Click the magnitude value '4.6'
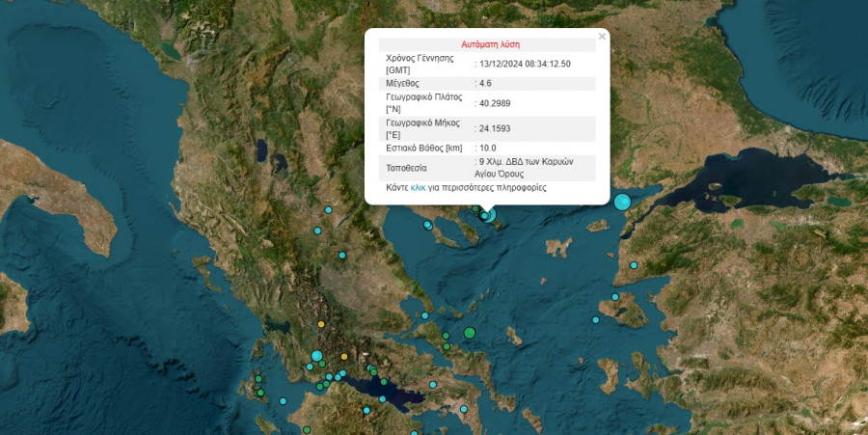This screenshot has width=868, height=435. [x=485, y=84]
